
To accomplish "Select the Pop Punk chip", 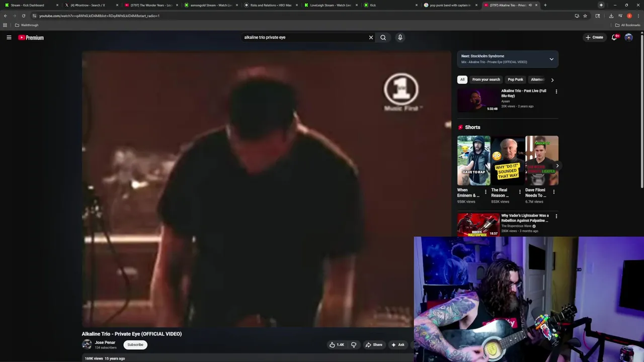I will 515,79.
